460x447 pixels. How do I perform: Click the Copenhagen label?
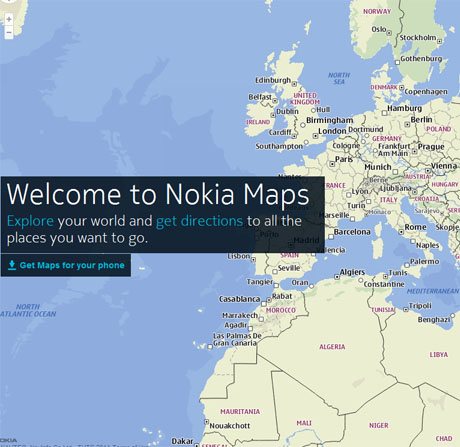point(426,92)
